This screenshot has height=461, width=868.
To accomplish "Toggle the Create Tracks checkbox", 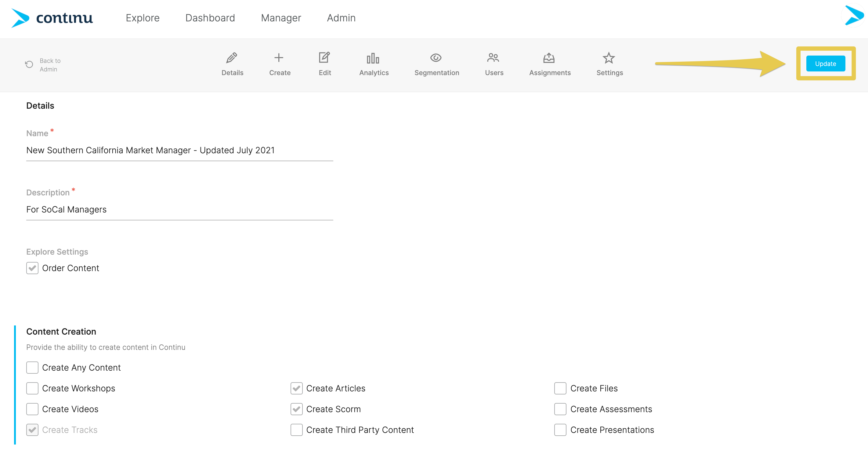I will pos(32,430).
